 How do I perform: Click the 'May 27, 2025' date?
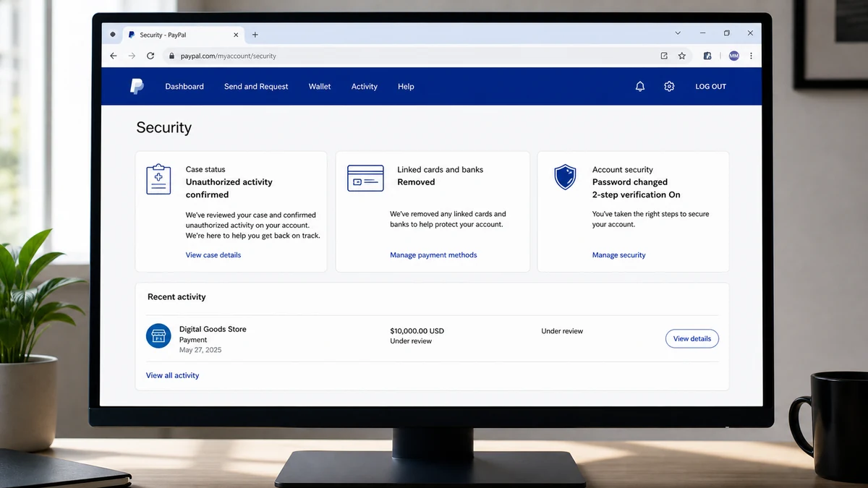coord(200,350)
